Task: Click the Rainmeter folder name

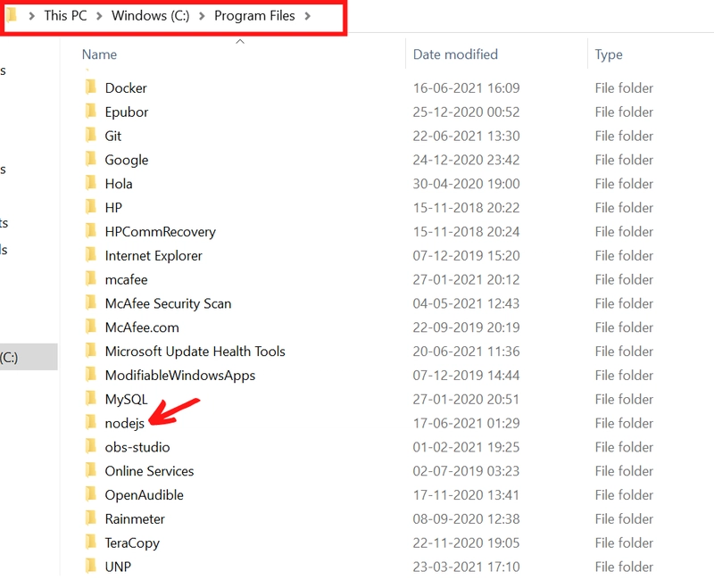Action: pos(135,518)
